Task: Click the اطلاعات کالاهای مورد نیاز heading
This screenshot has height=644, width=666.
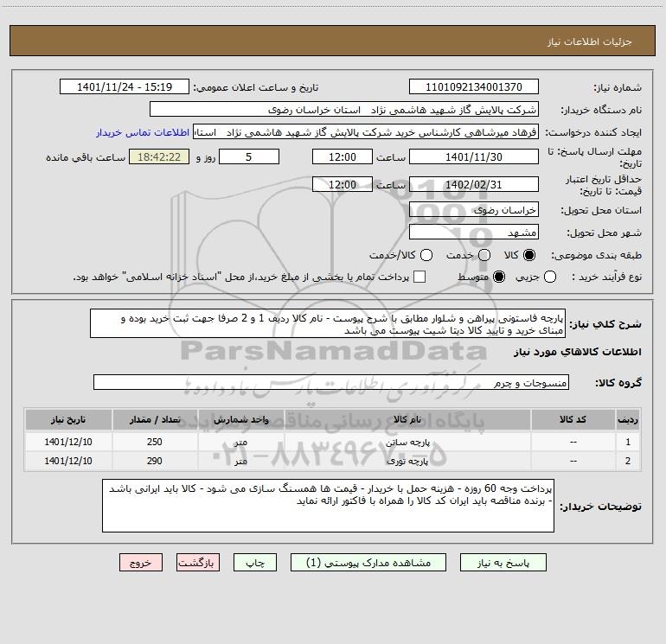Action: coord(577,352)
